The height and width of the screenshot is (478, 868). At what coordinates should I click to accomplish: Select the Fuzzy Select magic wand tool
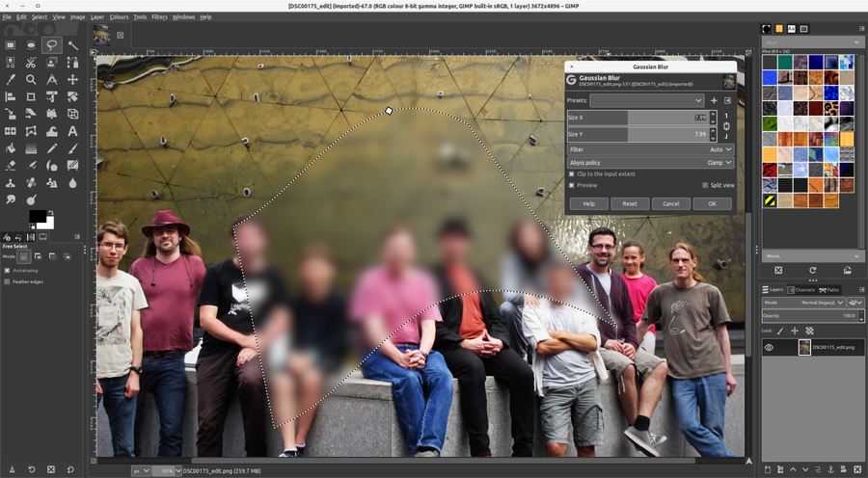tap(73, 44)
